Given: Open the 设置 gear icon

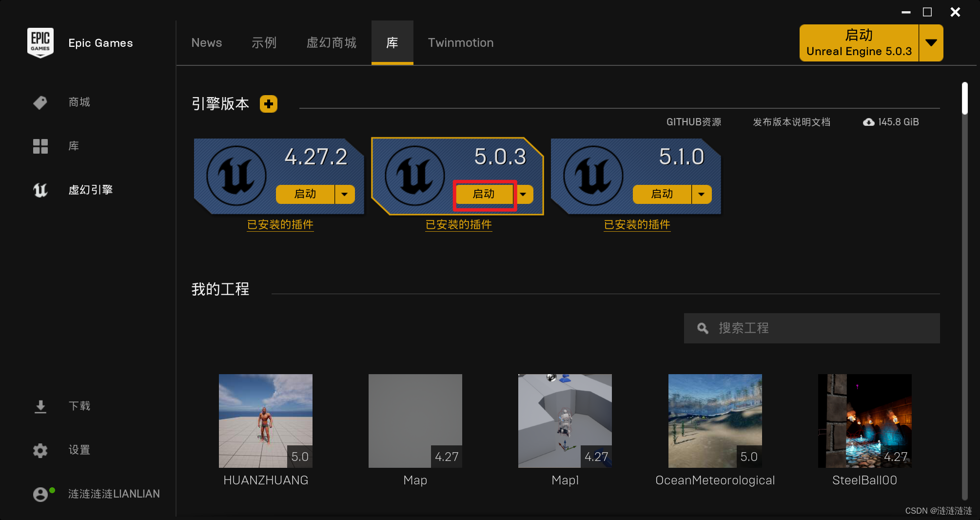Looking at the screenshot, I should click(40, 450).
